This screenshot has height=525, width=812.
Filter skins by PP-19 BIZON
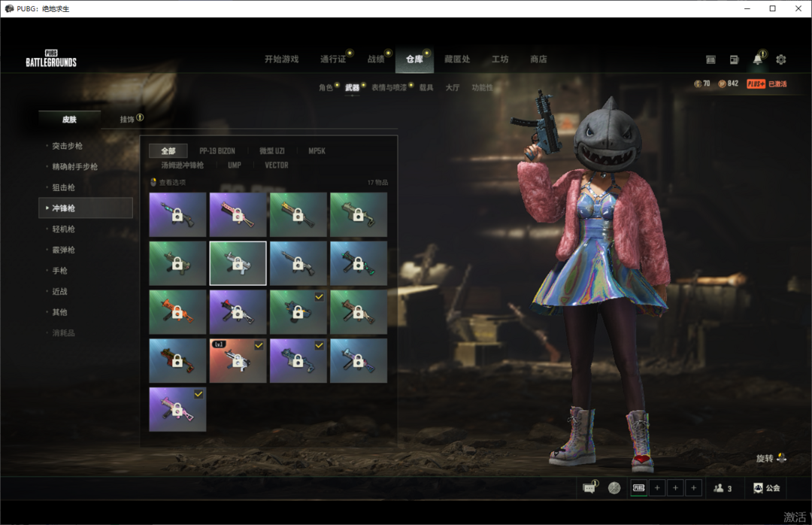(x=217, y=151)
